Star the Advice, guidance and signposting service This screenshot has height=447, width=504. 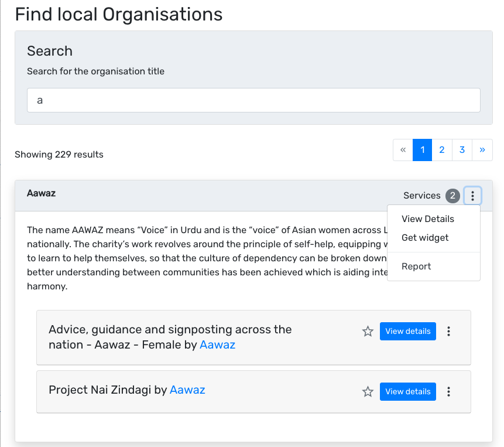coord(368,331)
